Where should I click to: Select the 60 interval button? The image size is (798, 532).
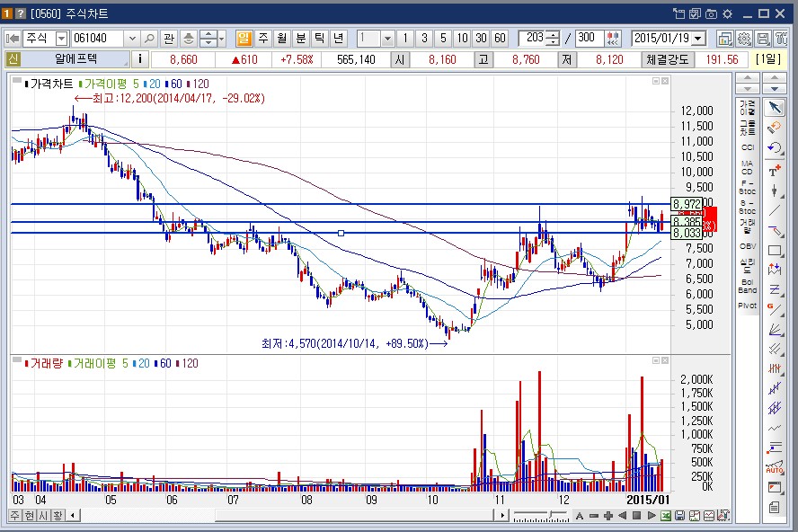pos(500,38)
